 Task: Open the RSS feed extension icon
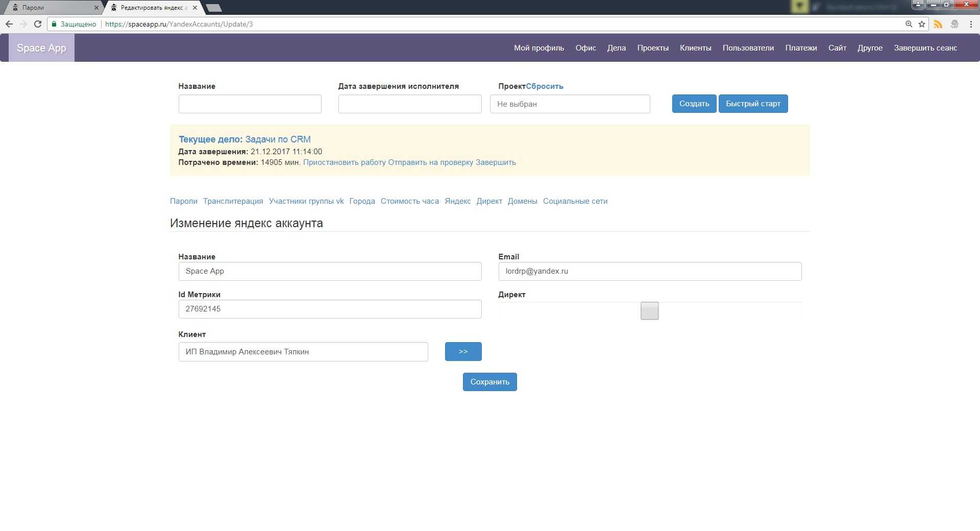(x=938, y=24)
